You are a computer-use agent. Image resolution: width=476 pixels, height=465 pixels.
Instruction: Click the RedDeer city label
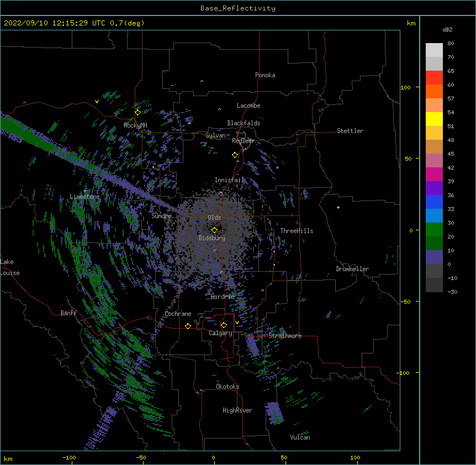pyautogui.click(x=243, y=141)
